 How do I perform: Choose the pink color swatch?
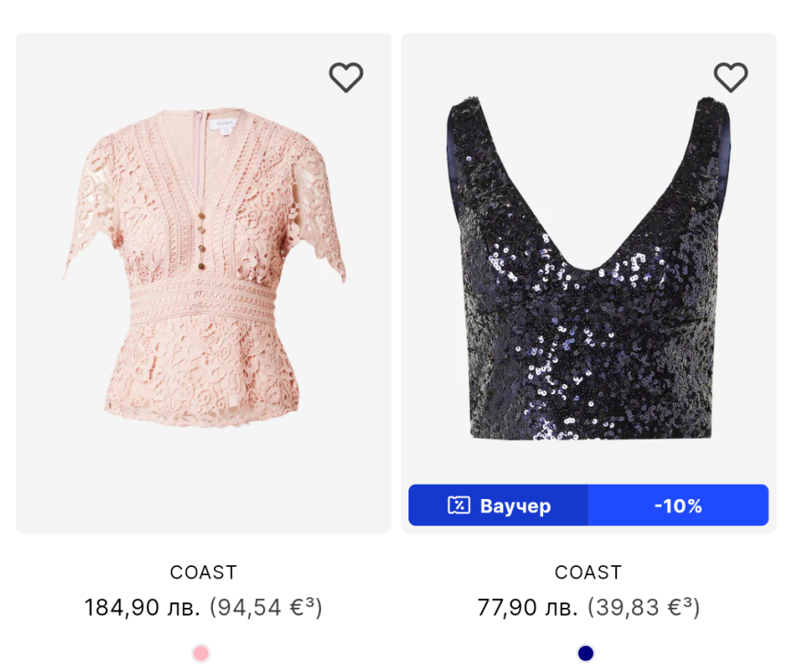pos(201,653)
